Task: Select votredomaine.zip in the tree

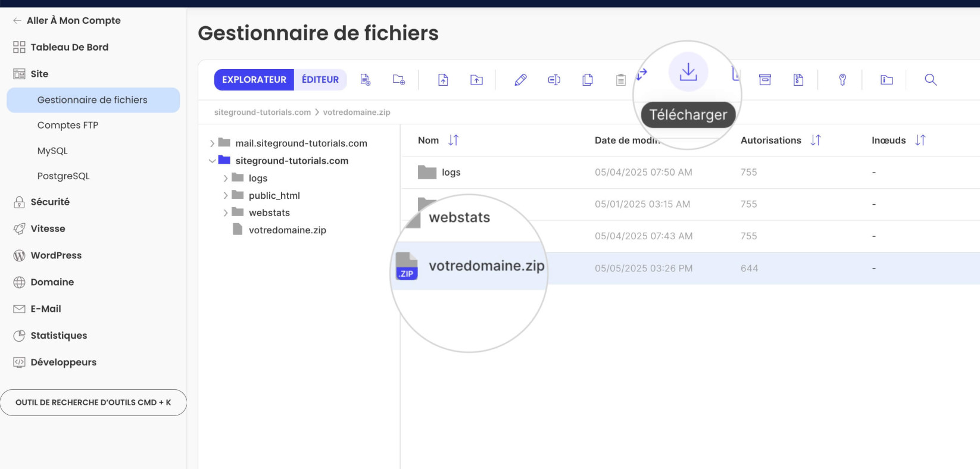Action: coord(288,230)
